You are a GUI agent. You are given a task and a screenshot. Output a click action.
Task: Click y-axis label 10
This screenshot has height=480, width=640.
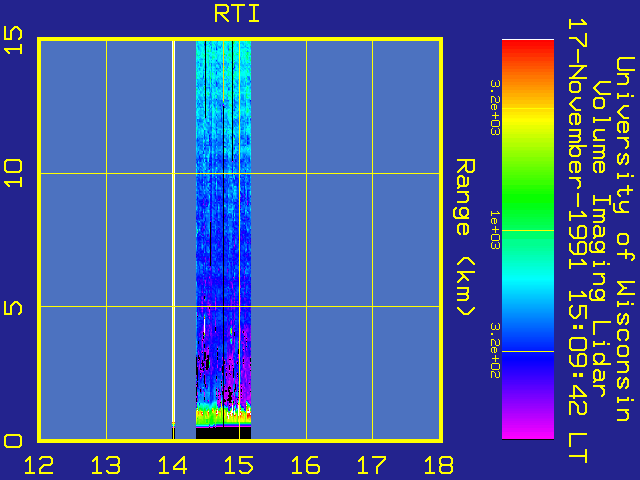point(13,173)
